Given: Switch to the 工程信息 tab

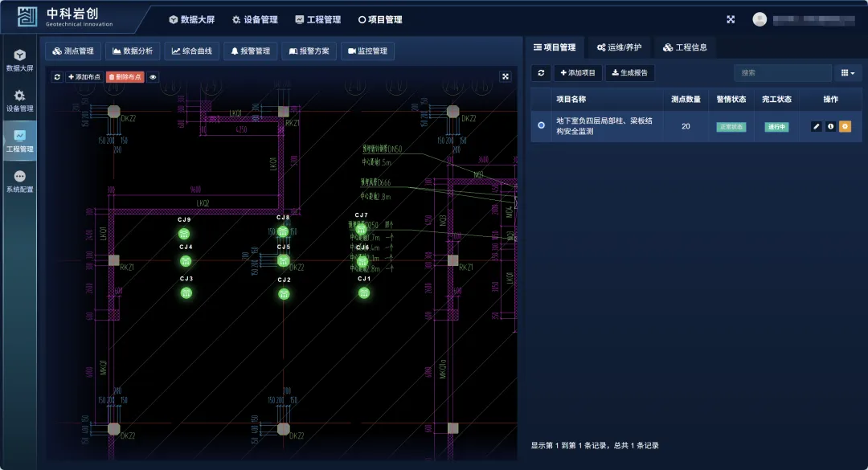Looking at the screenshot, I should tap(685, 47).
